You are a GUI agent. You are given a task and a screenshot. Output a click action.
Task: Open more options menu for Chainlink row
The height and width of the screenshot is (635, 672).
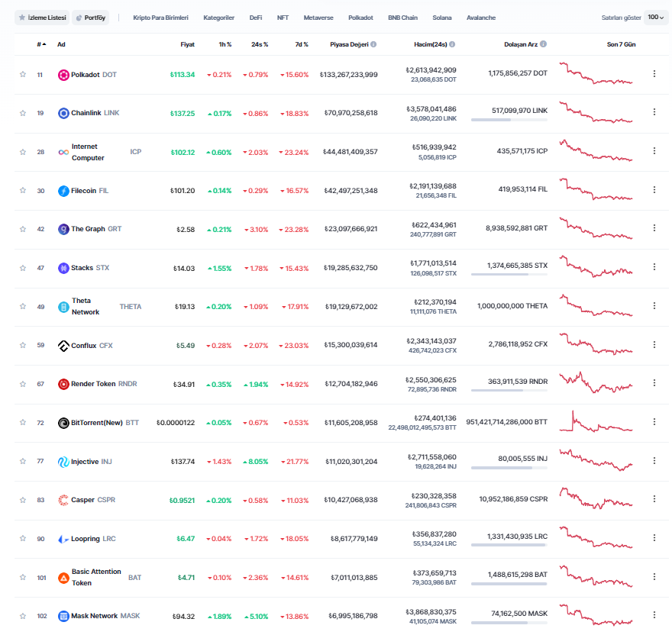point(654,112)
